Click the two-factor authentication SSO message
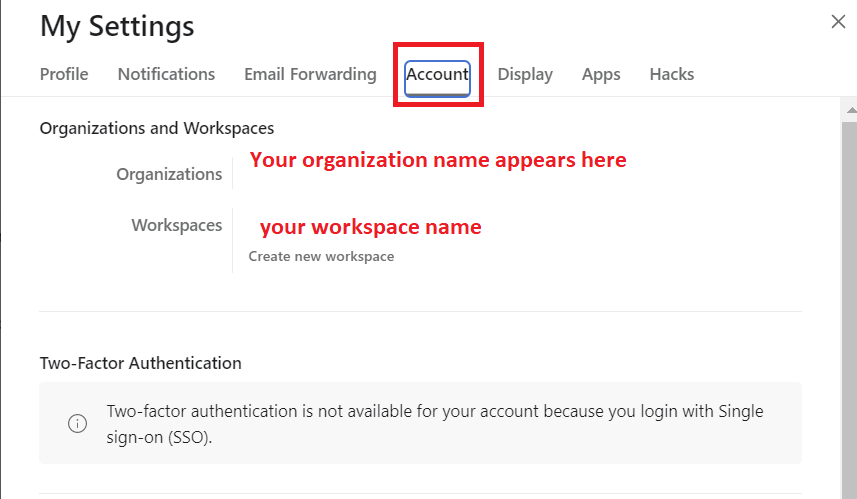857x499 pixels. pyautogui.click(x=440, y=424)
